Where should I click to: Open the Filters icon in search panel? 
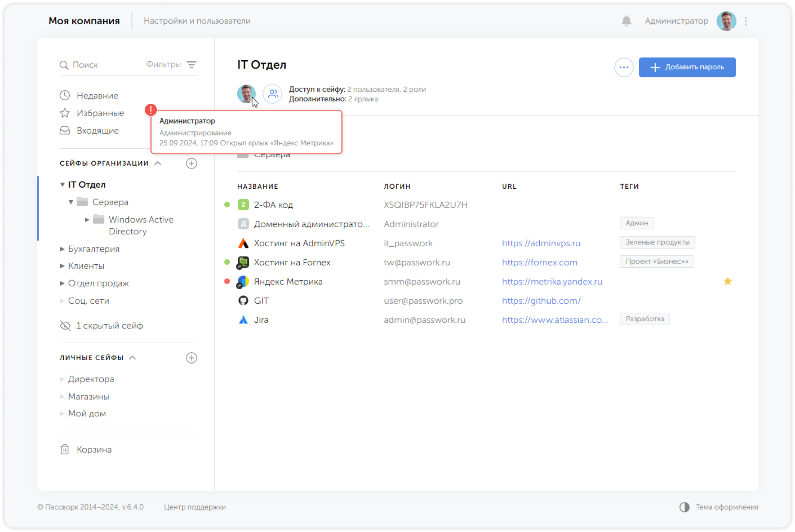[192, 65]
